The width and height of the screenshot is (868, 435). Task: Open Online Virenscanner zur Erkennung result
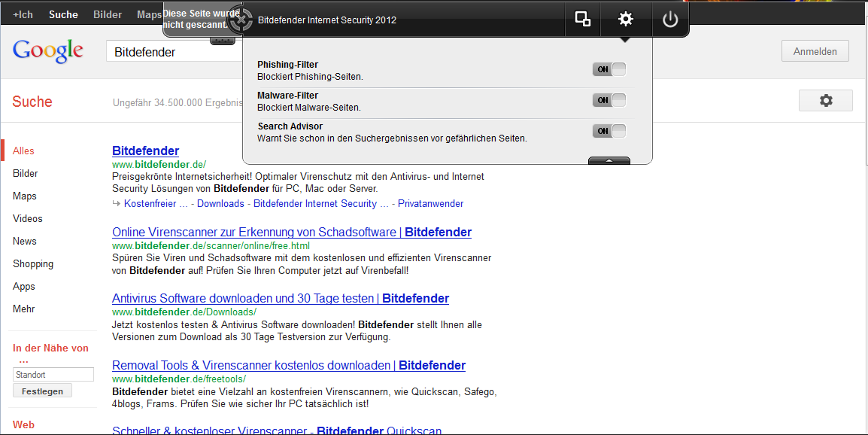point(292,233)
